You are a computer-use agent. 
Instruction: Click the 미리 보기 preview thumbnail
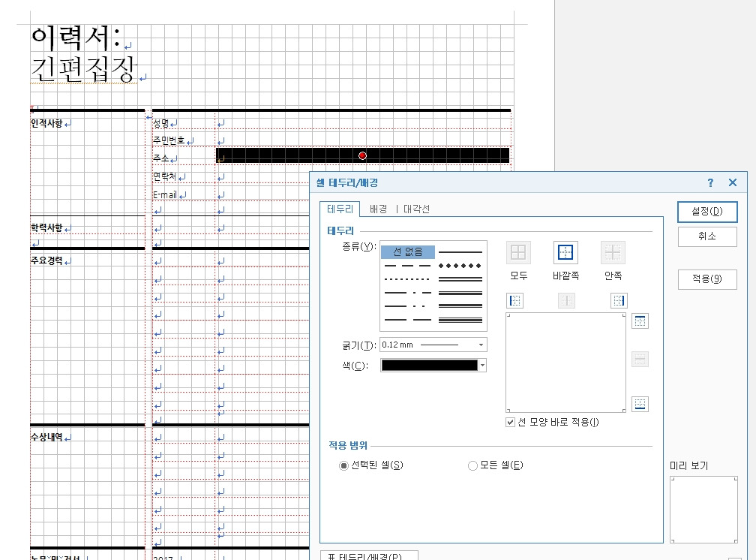point(704,510)
